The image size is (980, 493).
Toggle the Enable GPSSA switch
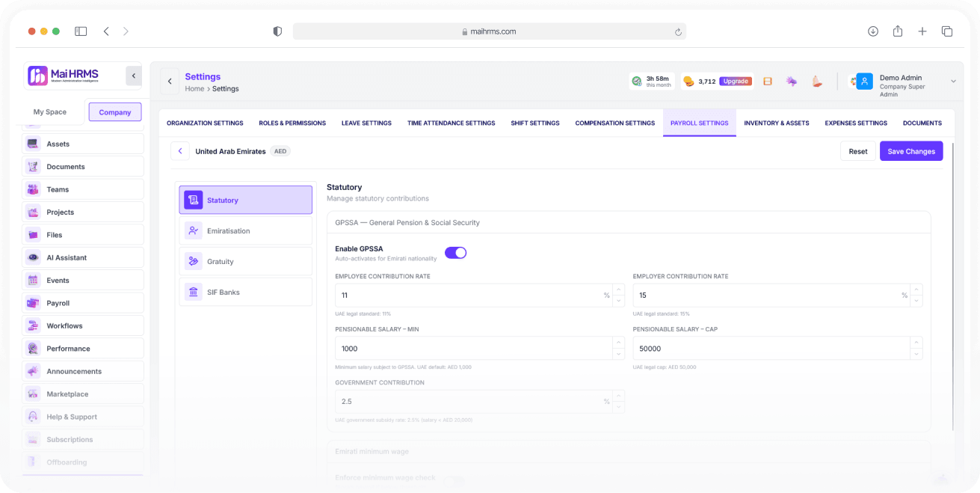click(455, 253)
